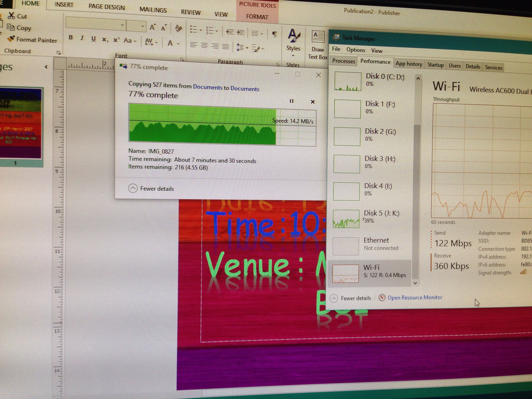Screen dimensions: 532x399
Task: Click Clear All Formatting icon
Action: (178, 28)
